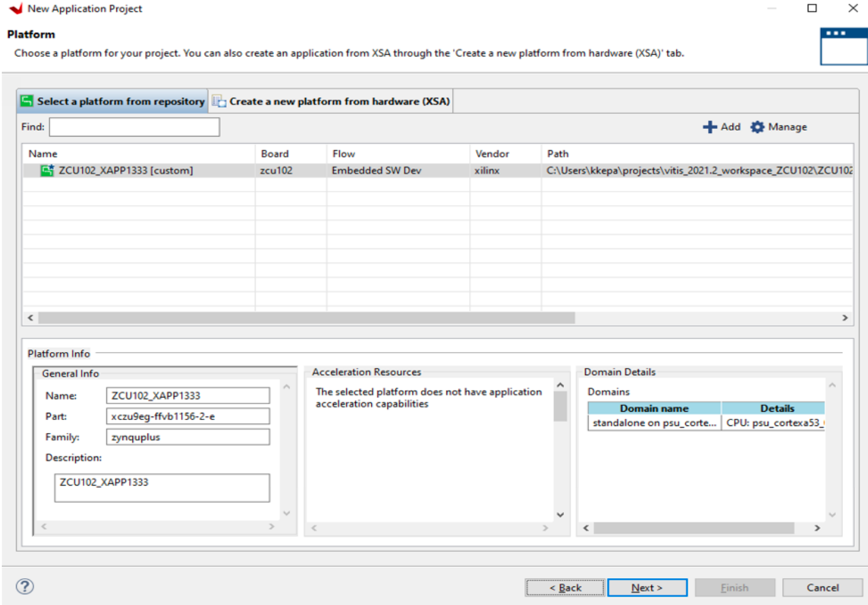Click Acceleration Resources scroll down arrow
Viewport: 868px width, 605px height.
(560, 514)
